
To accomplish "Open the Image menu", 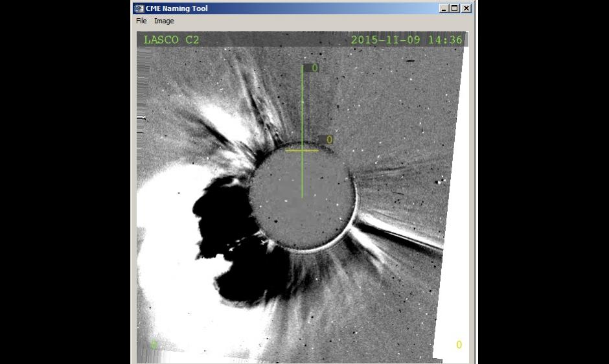I will (164, 21).
